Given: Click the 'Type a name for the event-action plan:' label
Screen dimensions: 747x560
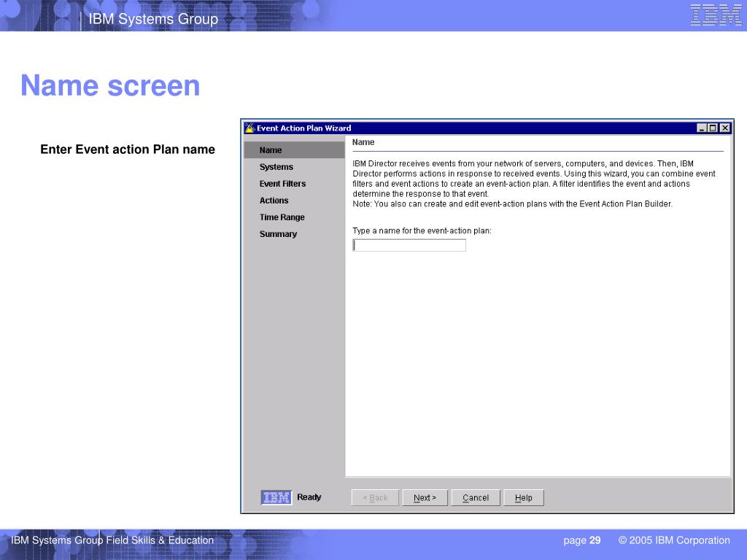Looking at the screenshot, I should 422,231.
